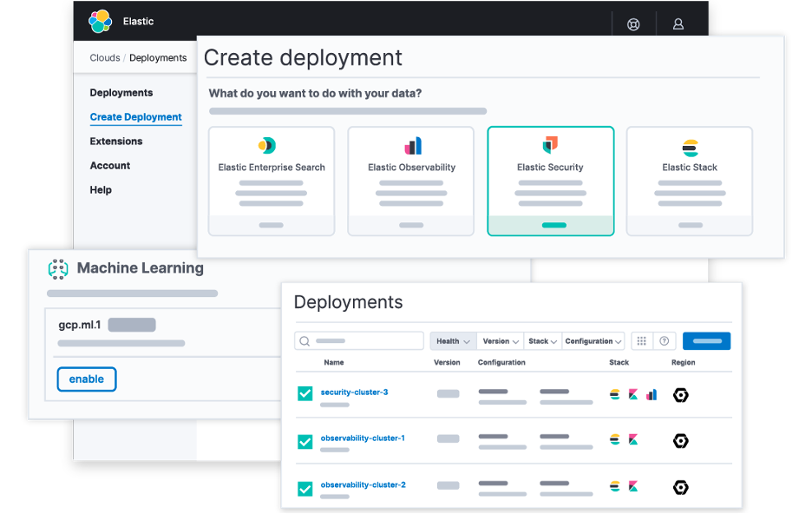The height and width of the screenshot is (514, 812).
Task: Go to Extensions in the sidebar
Action: pos(116,142)
